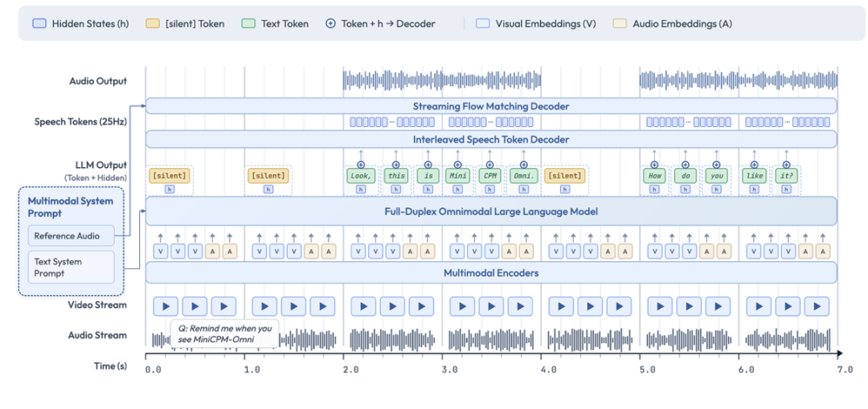
Task: Click the Hidden States (h) legend swatch
Action: coord(40,24)
